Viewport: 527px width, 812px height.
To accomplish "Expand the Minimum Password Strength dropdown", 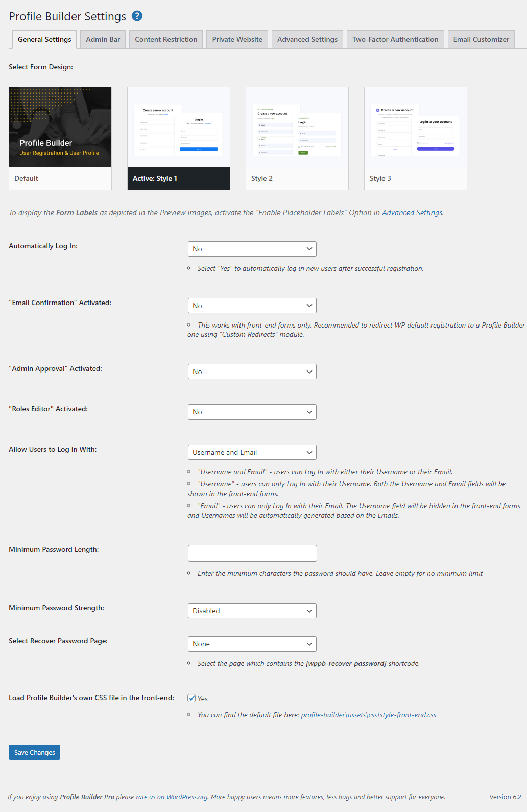I will 252,611.
